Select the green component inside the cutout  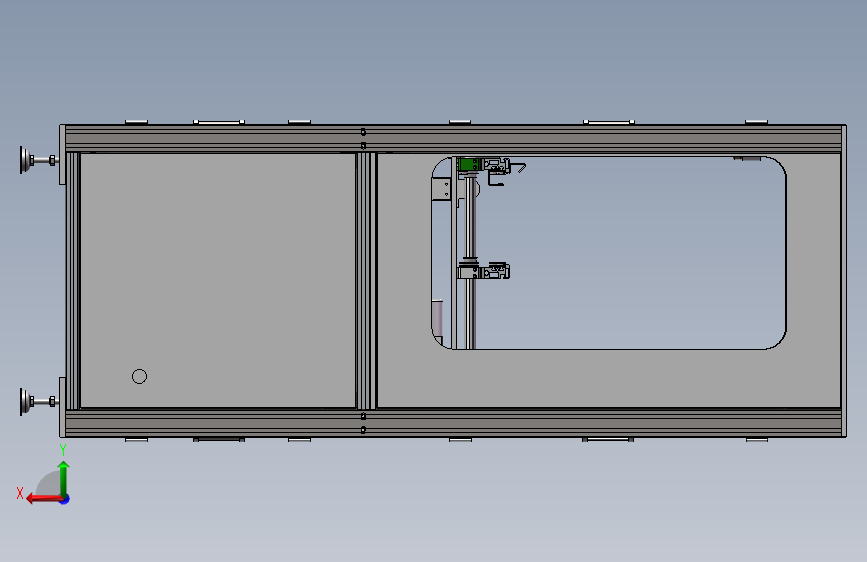tap(468, 164)
